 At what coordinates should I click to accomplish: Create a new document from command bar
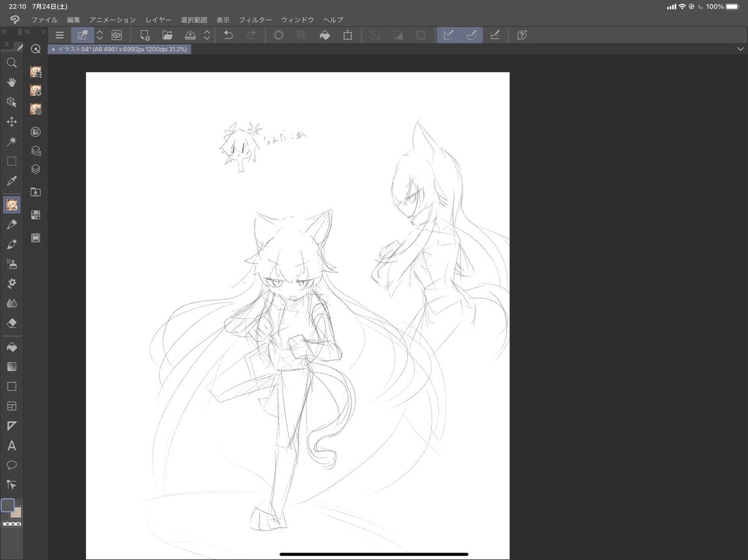pyautogui.click(x=145, y=36)
